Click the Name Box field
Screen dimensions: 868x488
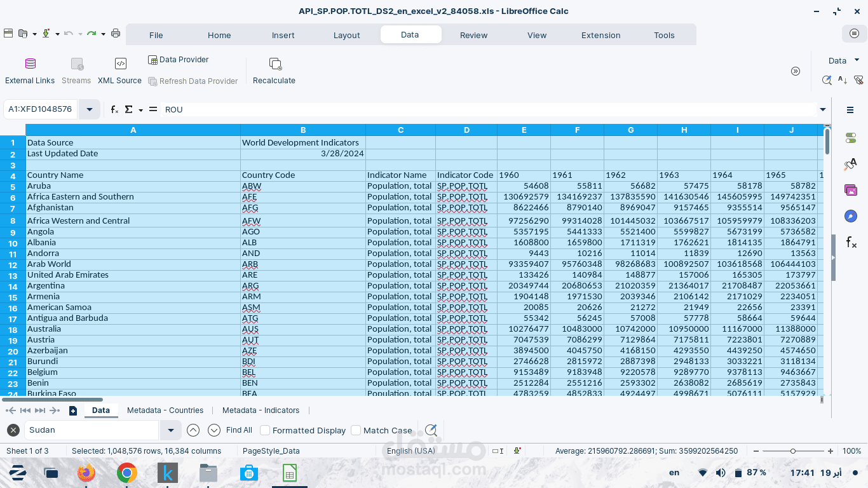click(x=41, y=109)
